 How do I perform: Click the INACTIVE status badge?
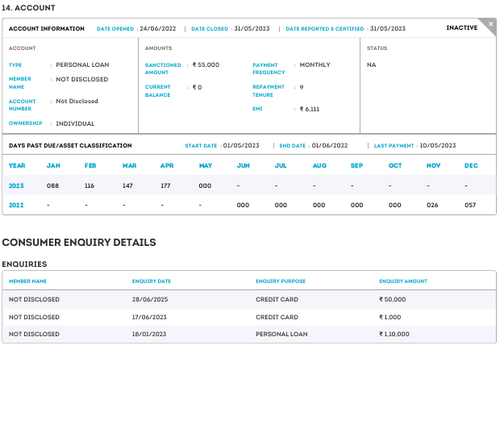click(461, 28)
